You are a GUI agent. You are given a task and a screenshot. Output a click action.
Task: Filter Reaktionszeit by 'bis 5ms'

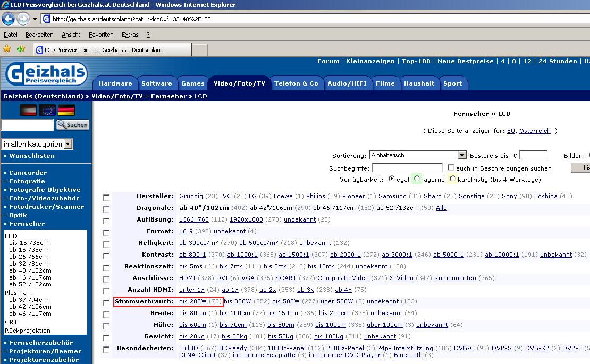point(191,266)
